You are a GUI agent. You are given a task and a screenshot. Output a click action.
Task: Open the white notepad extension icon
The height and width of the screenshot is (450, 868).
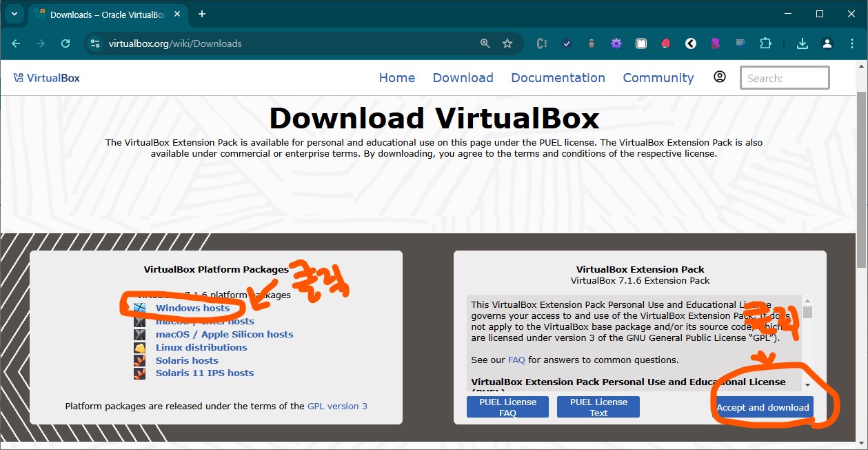(x=641, y=43)
